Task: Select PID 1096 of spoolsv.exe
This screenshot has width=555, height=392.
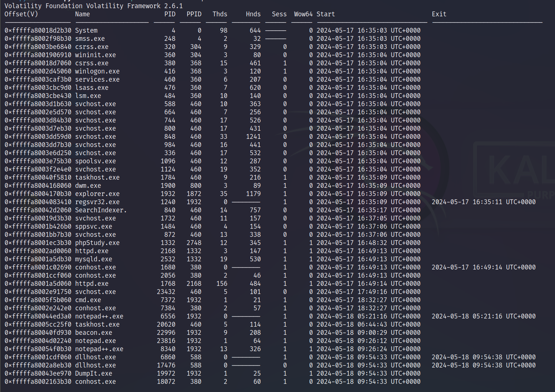Action: [x=168, y=161]
